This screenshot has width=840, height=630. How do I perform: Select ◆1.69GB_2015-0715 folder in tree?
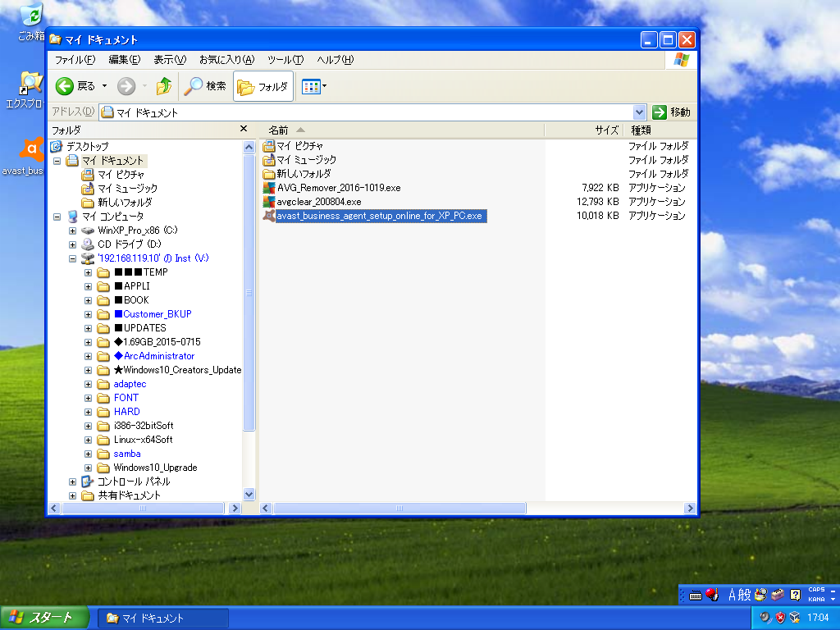pos(149,342)
